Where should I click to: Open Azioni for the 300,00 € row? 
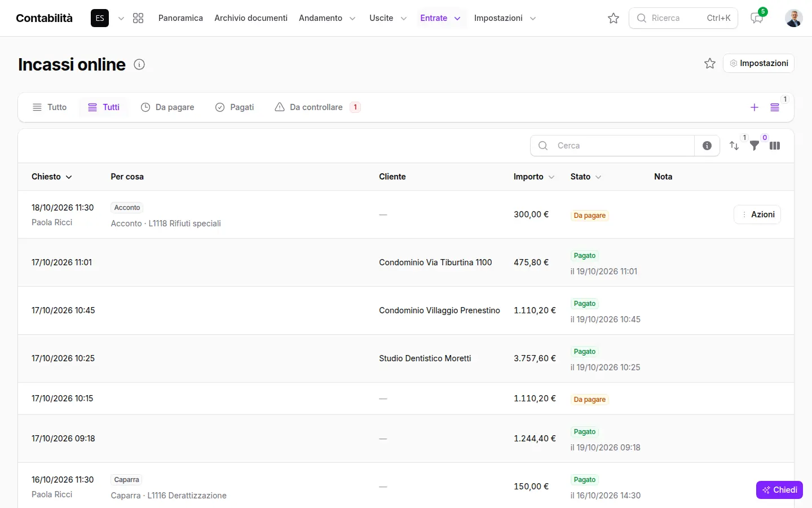[757, 214]
